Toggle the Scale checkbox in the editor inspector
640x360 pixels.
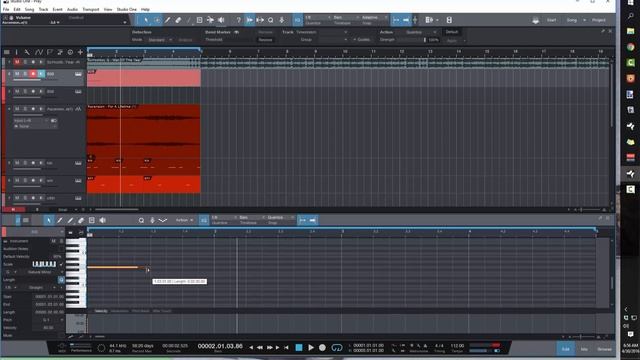click(61, 264)
